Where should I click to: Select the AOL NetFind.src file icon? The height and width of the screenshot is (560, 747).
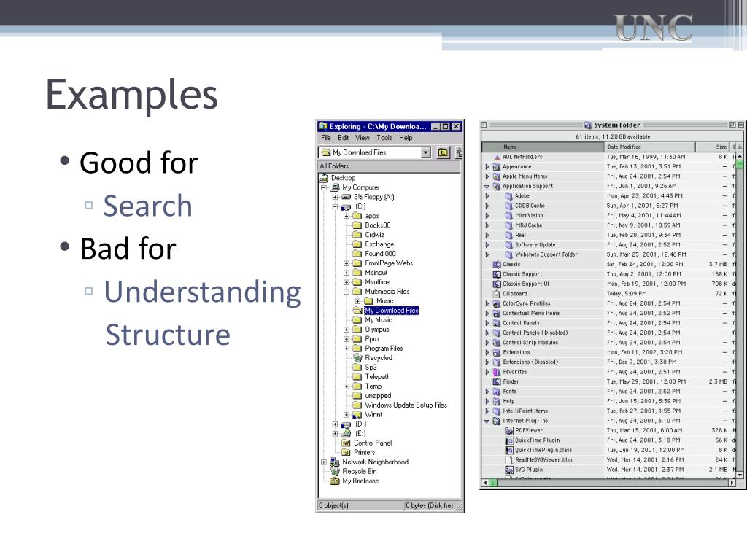pyautogui.click(x=497, y=157)
